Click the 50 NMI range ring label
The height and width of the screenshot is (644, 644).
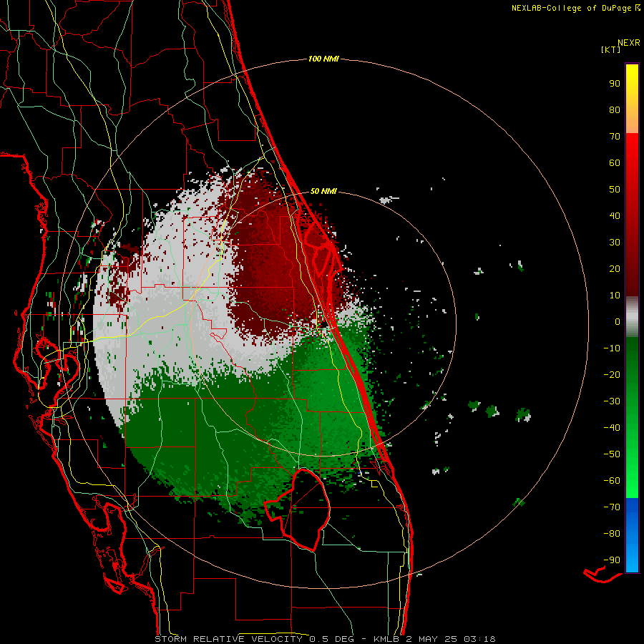point(323,191)
